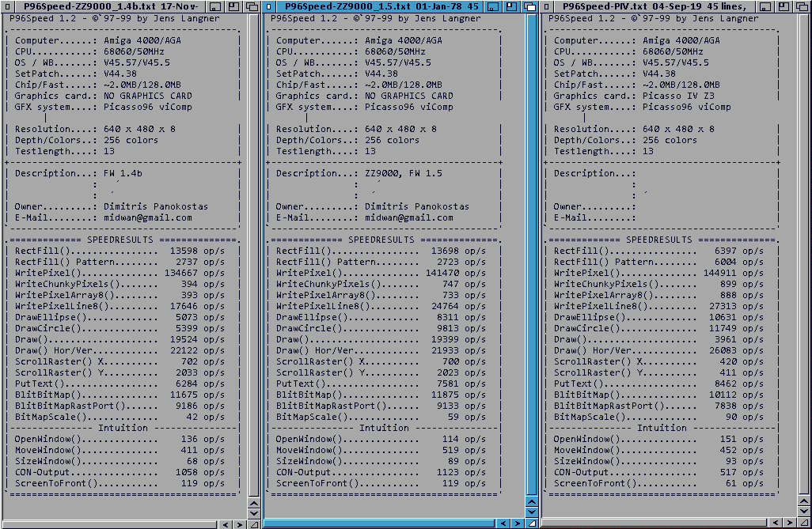Click '68060/50MHz' CPU value in P96Speed-PIV window
Screen dimensions: 812x529
coord(673,51)
